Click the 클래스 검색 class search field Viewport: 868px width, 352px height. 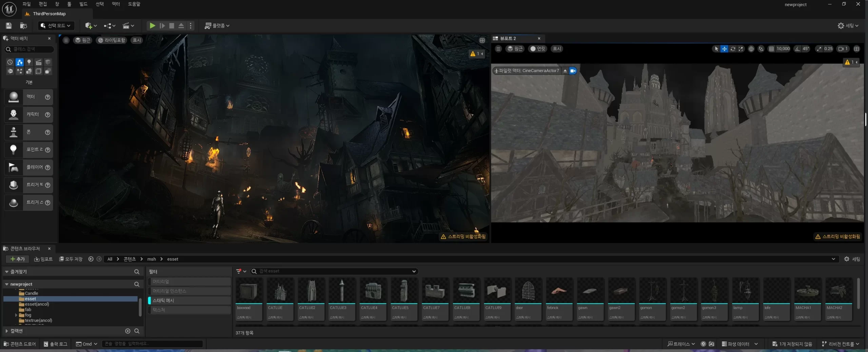click(29, 49)
